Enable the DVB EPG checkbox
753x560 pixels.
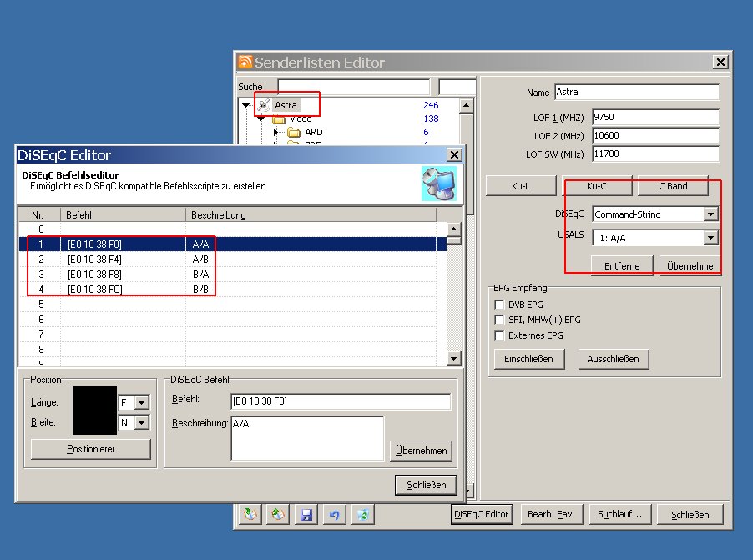coord(500,305)
